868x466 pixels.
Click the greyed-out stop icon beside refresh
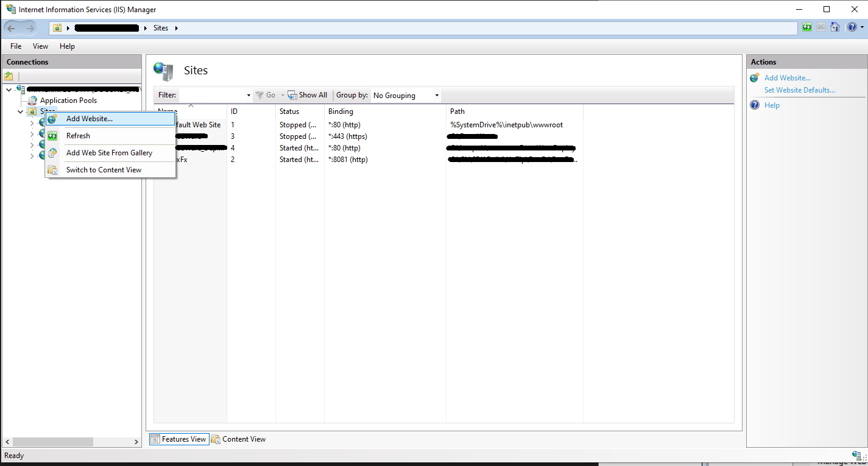click(x=821, y=27)
